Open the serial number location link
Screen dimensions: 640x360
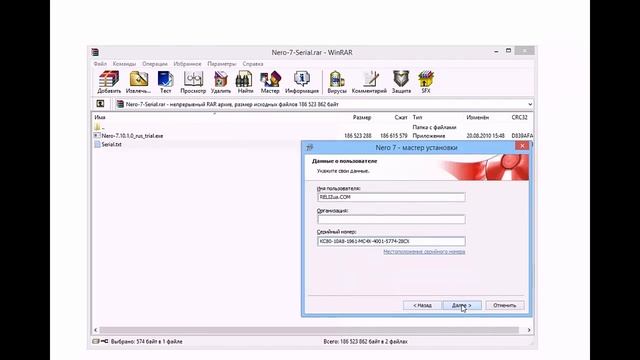pyautogui.click(x=424, y=252)
